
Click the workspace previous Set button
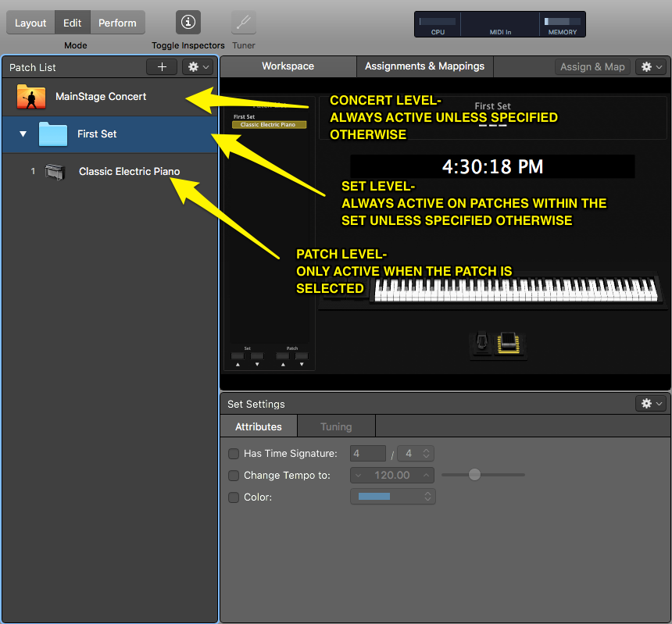pyautogui.click(x=238, y=356)
